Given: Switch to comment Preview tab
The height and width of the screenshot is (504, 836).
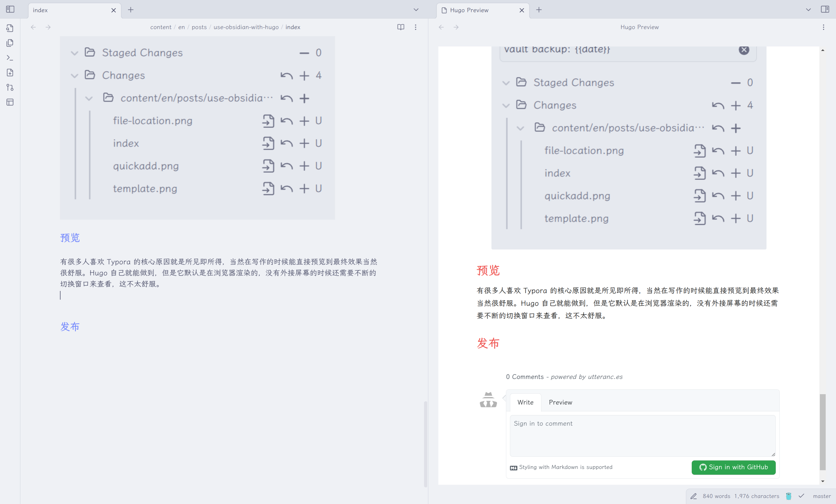Looking at the screenshot, I should click(560, 402).
